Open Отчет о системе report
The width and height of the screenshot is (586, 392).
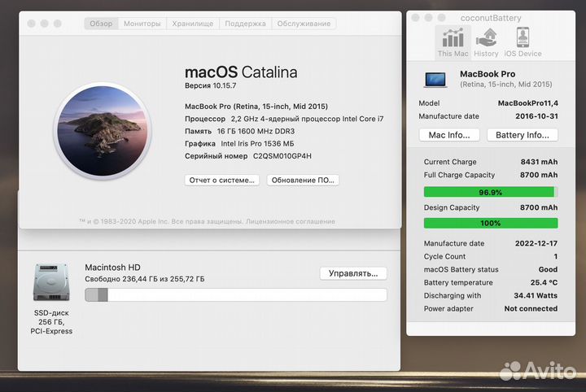pos(222,180)
